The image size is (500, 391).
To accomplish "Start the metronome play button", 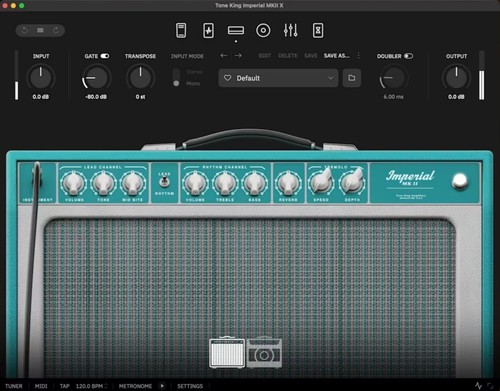I will [x=162, y=386].
